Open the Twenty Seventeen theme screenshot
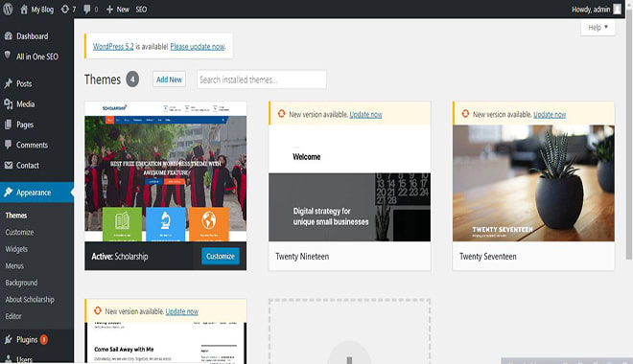The image size is (633, 364). (533, 183)
